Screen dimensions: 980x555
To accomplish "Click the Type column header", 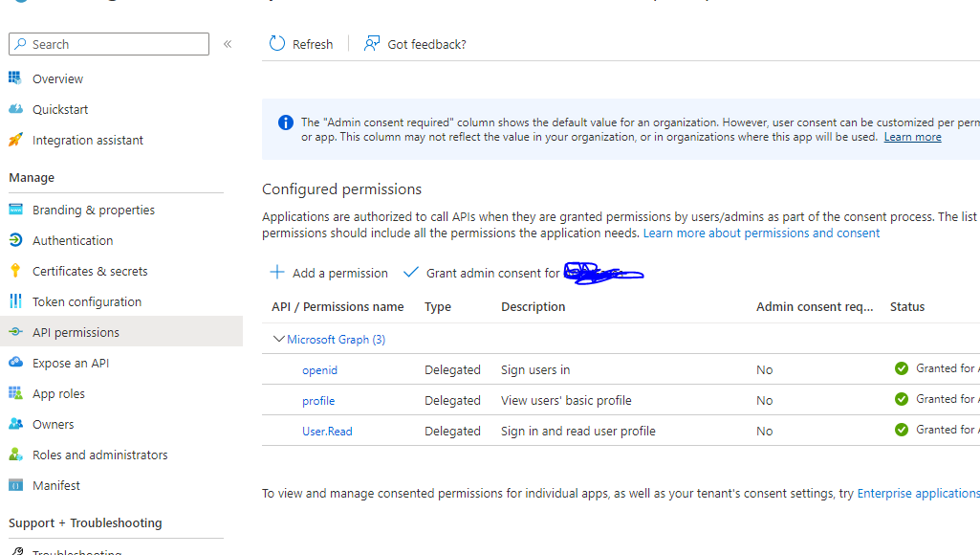I will 438,307.
